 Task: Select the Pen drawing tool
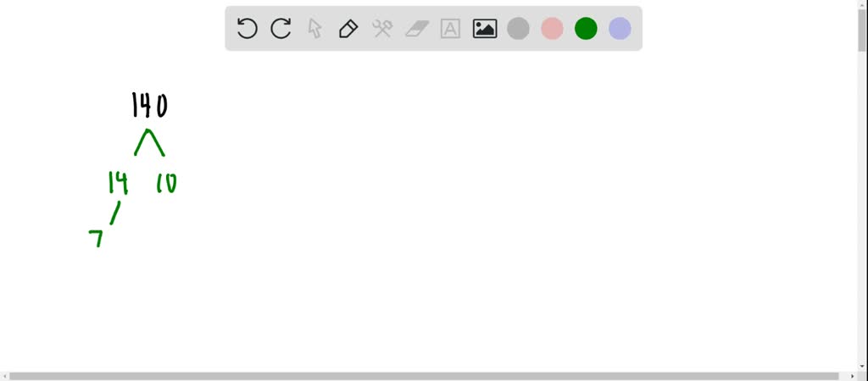point(348,28)
